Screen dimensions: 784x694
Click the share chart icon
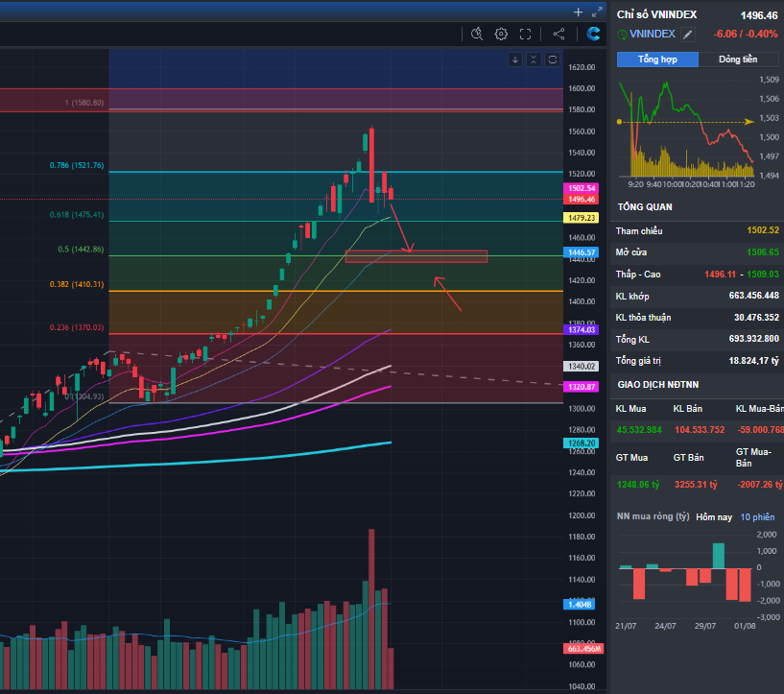pyautogui.click(x=558, y=34)
